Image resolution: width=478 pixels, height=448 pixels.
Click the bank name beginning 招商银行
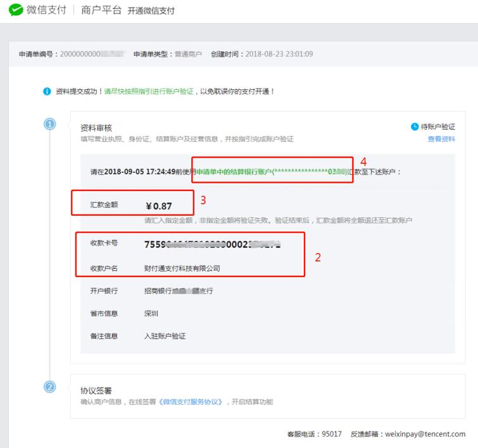coord(179,291)
